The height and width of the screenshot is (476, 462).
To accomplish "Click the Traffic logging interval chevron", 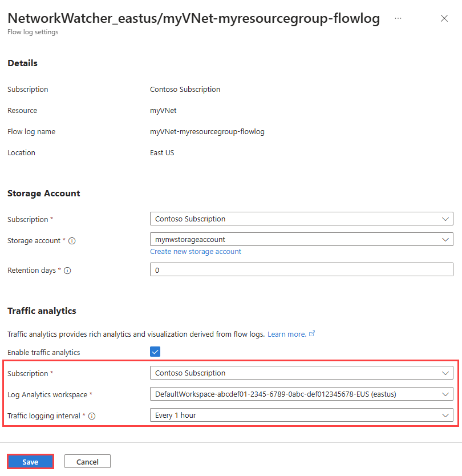I will point(445,415).
